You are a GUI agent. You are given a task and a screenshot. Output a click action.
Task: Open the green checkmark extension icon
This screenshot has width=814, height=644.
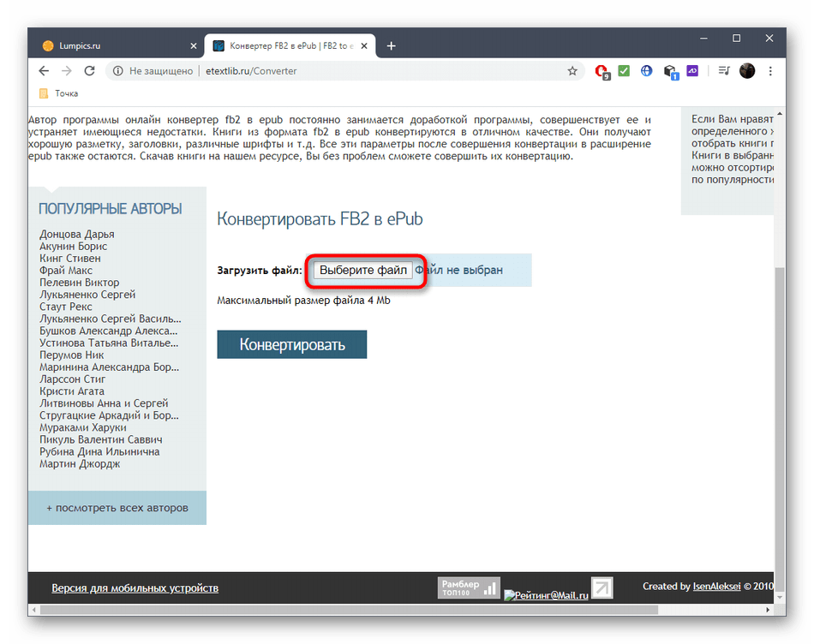[624, 70]
